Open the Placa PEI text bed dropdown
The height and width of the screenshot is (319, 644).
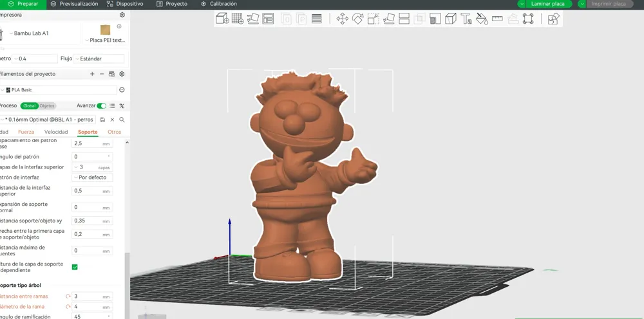(106, 40)
